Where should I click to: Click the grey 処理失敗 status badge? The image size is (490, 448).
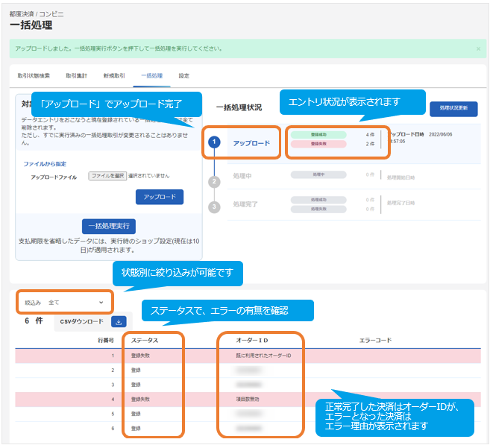(318, 209)
